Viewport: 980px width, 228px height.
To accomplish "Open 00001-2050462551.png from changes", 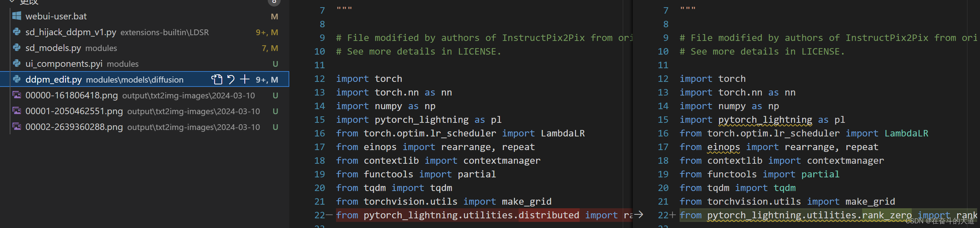I will [x=74, y=111].
